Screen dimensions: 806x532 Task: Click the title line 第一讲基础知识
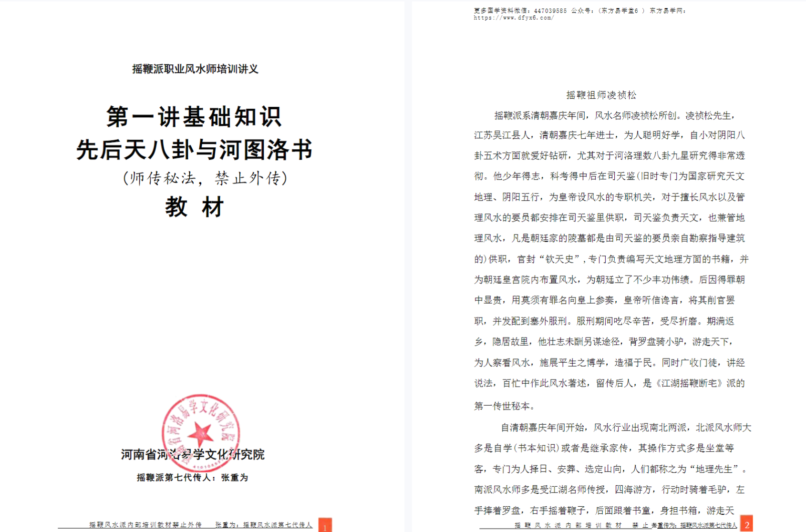(x=194, y=117)
